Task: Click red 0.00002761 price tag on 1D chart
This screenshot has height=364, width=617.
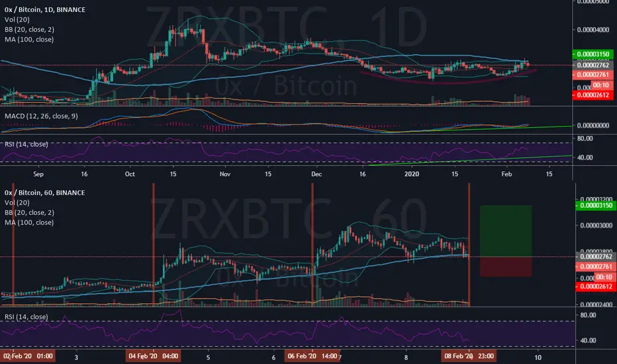Action: point(593,75)
